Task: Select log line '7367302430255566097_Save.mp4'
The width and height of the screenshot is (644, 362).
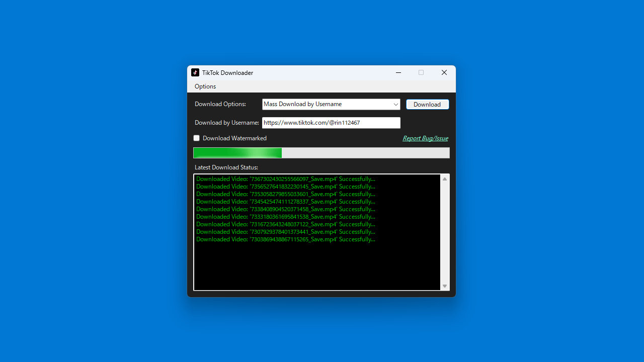Action: [x=286, y=179]
